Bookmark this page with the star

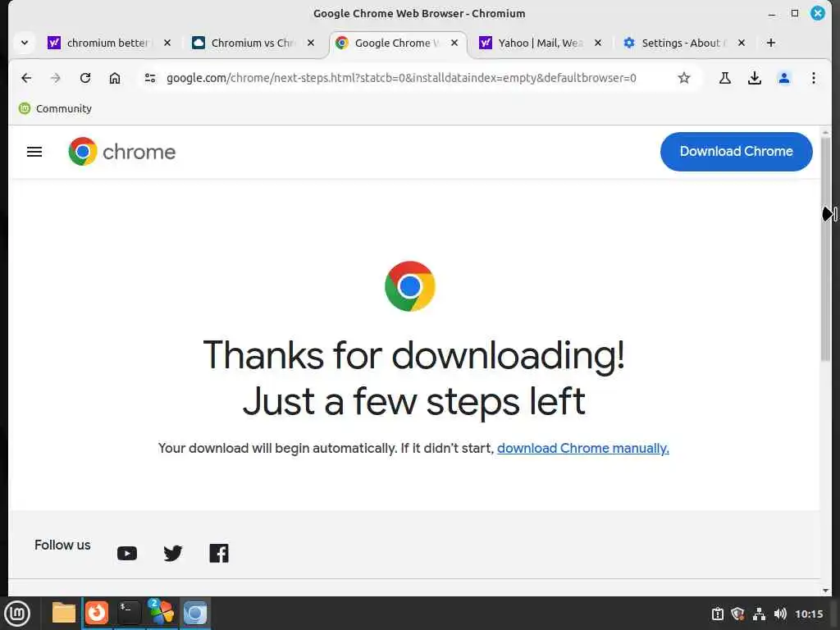coord(683,78)
